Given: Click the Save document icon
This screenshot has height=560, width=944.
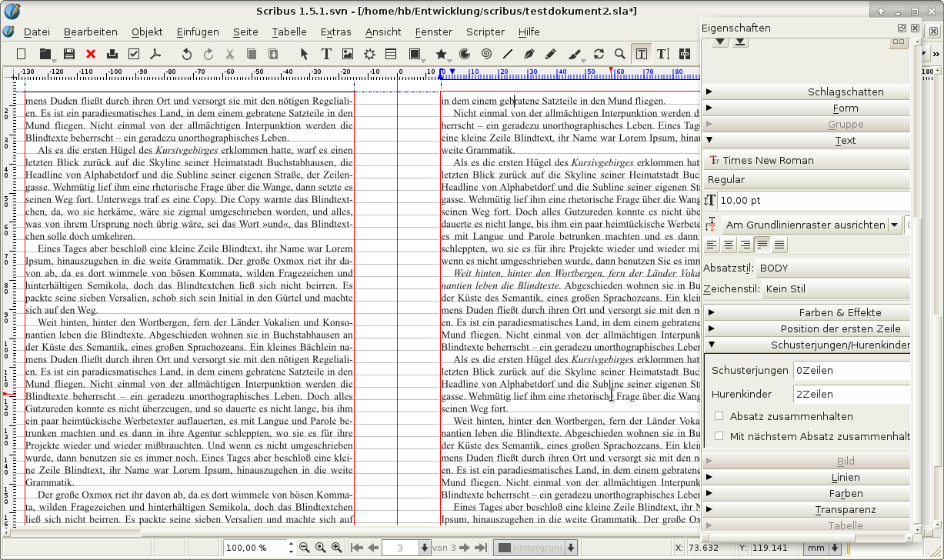Looking at the screenshot, I should tap(69, 54).
